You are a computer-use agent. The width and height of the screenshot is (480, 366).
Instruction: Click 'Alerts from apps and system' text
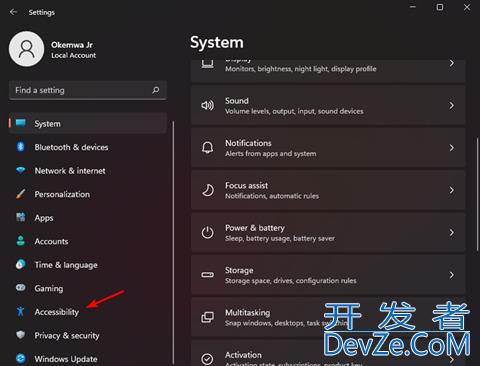click(x=271, y=154)
